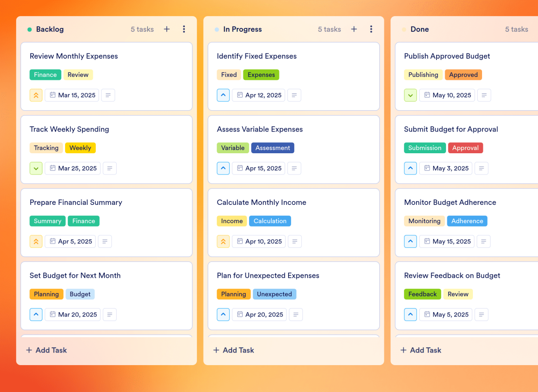Open the Apr 15, 2025 date picker
Screen dimensions: 538x392
pos(259,168)
